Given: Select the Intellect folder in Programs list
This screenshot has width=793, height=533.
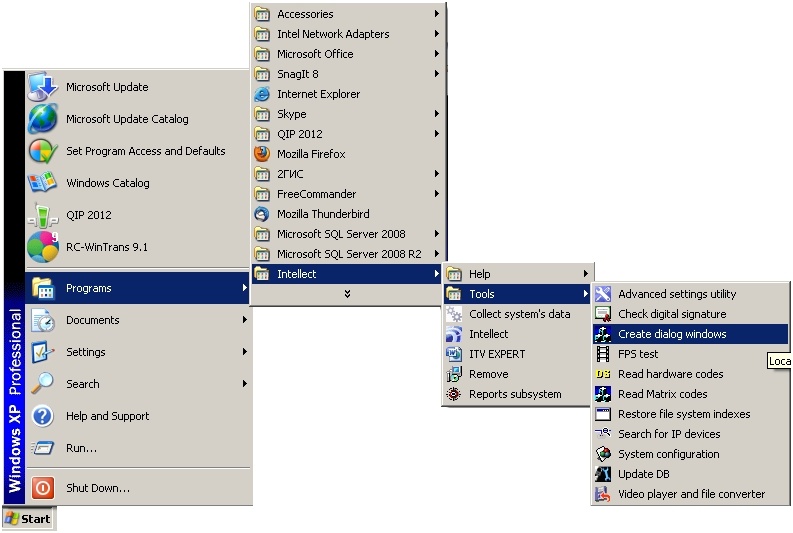Looking at the screenshot, I should [346, 274].
